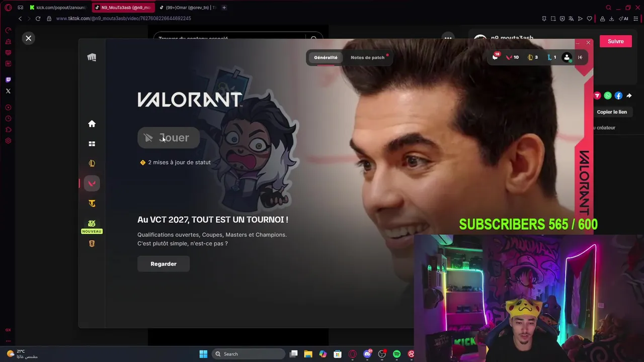Viewport: 644px width, 362px height.
Task: Click the blue friends count showing 1
Action: 551,57
